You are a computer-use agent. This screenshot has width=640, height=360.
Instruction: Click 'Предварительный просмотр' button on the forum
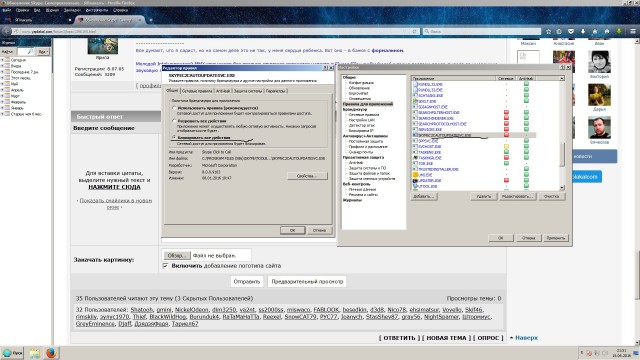coord(307,282)
